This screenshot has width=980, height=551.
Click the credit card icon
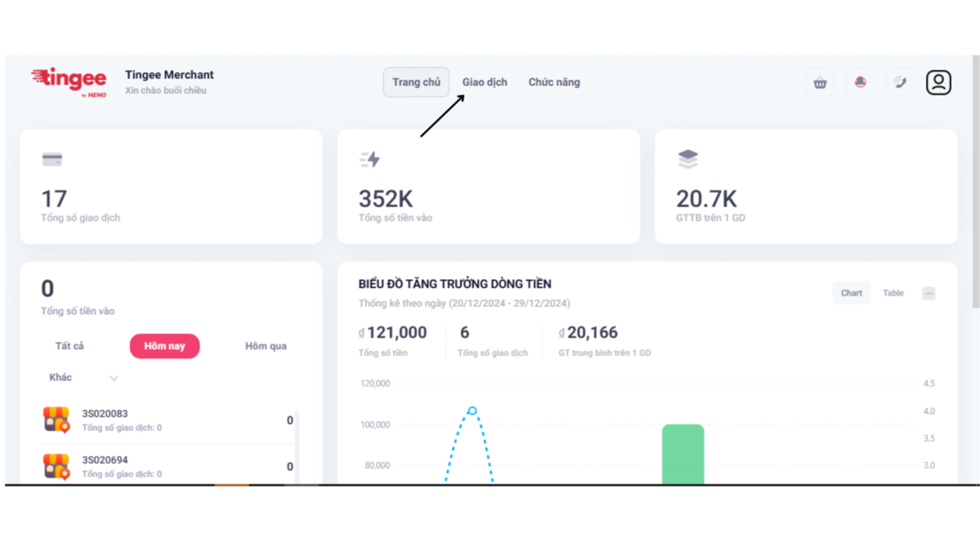[52, 159]
